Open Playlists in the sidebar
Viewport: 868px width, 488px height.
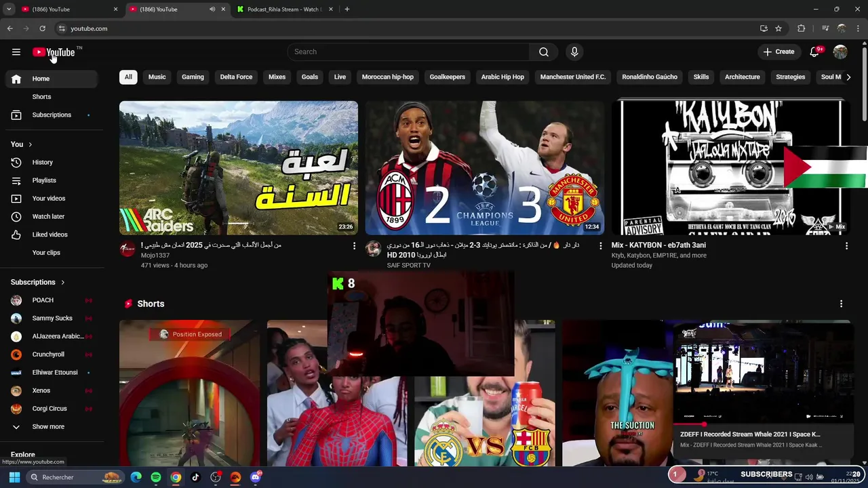click(x=51, y=180)
